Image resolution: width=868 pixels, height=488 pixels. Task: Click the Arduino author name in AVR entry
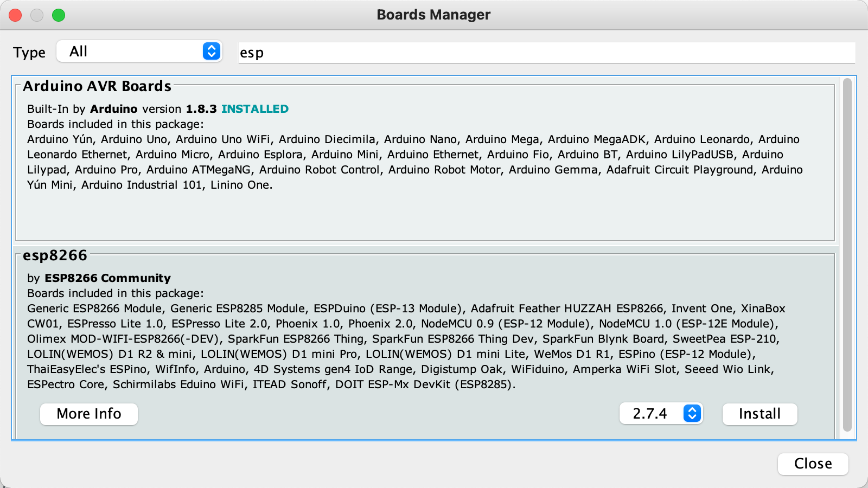pos(113,109)
